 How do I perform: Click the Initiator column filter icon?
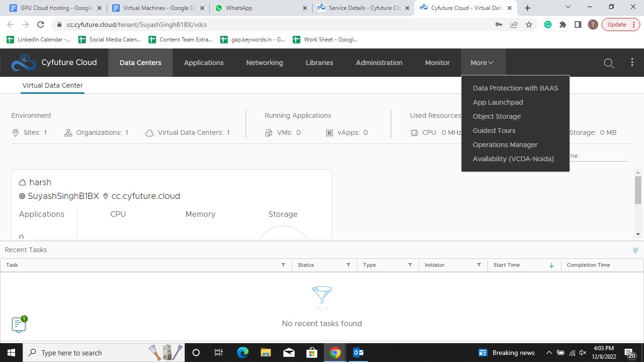[x=479, y=265]
